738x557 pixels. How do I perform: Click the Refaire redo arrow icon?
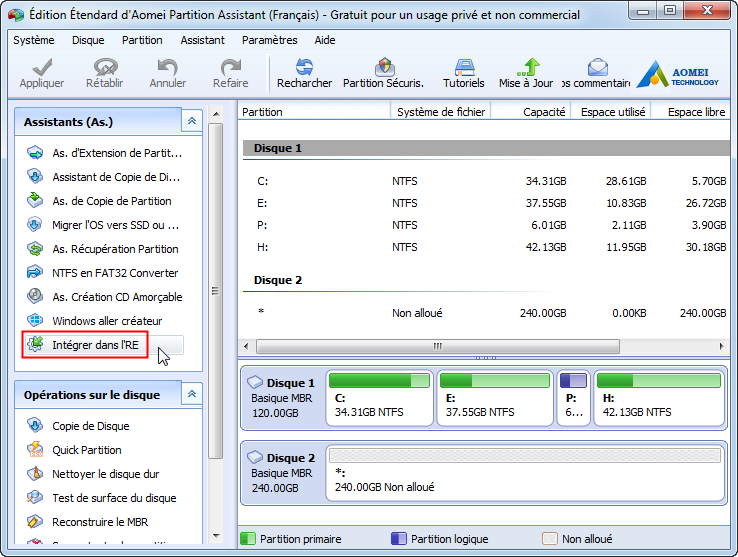(x=231, y=67)
